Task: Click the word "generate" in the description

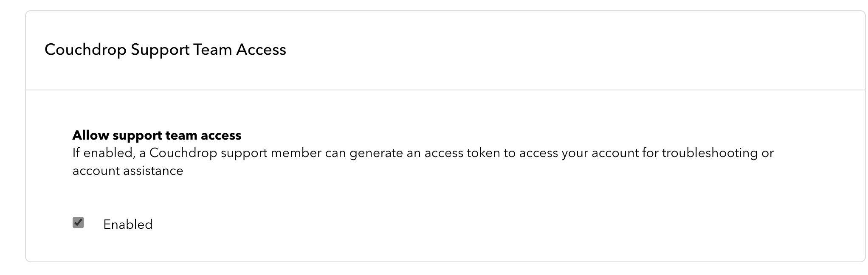Action: 376,153
